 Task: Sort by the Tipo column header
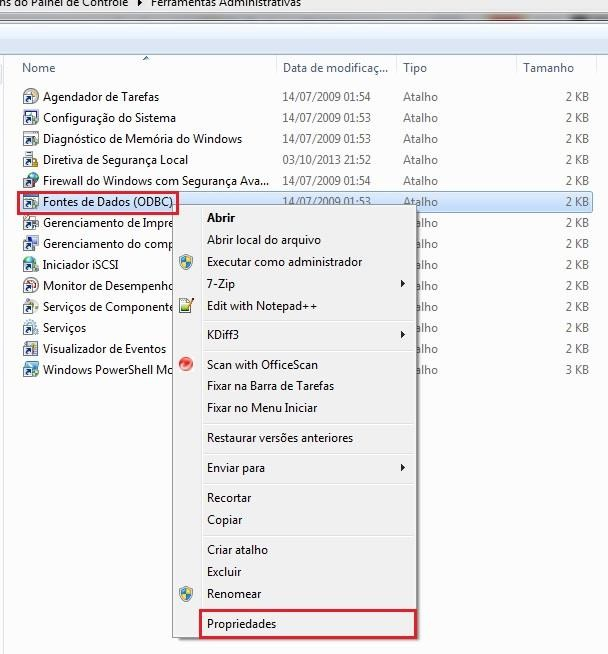coord(415,68)
